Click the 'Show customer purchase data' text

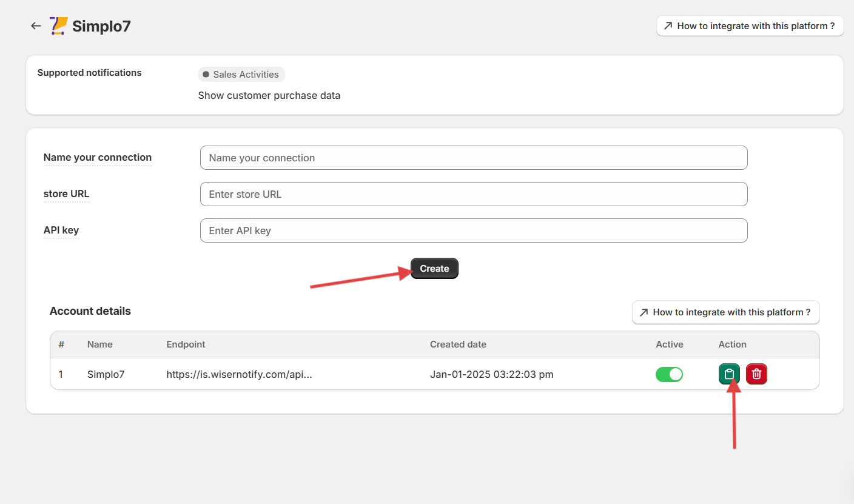(x=269, y=95)
